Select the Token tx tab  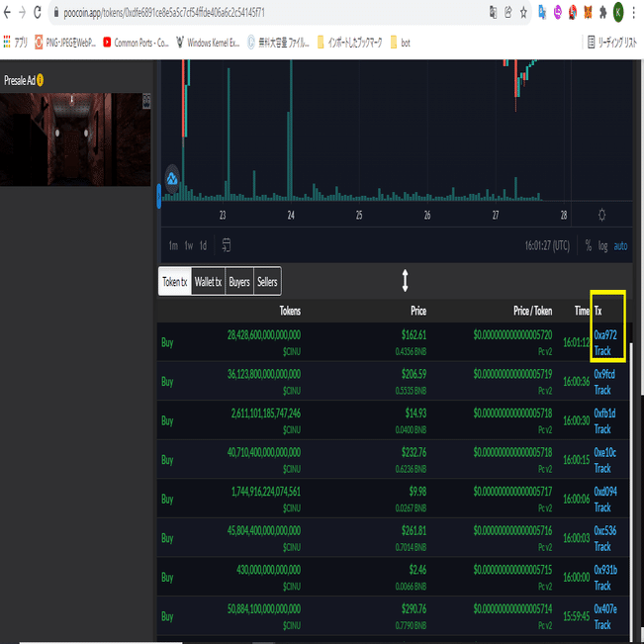(x=175, y=281)
